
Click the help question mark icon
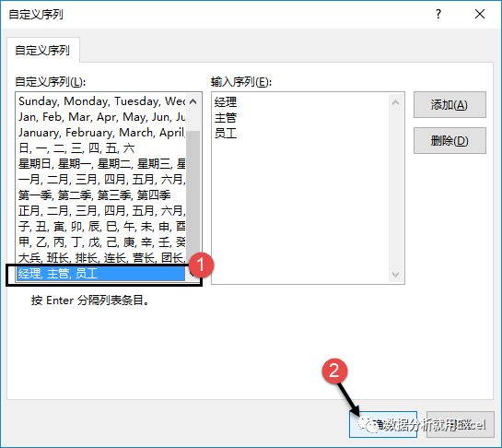click(438, 14)
